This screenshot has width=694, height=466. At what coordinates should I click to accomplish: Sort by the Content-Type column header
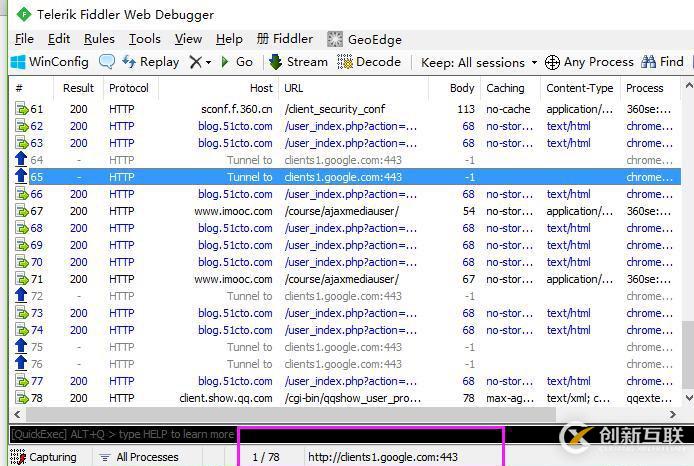[x=579, y=88]
